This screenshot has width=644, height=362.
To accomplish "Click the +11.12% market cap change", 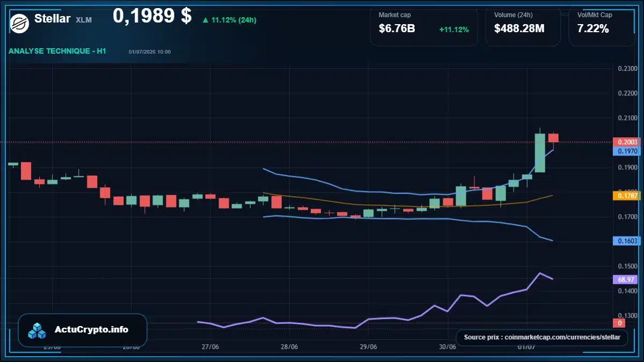I will coord(454,29).
